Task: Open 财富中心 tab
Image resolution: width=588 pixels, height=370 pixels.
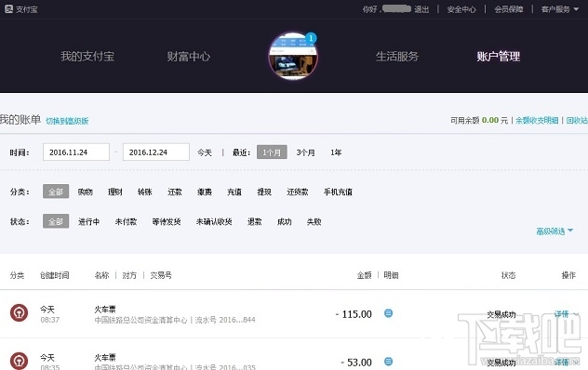Action: [188, 56]
